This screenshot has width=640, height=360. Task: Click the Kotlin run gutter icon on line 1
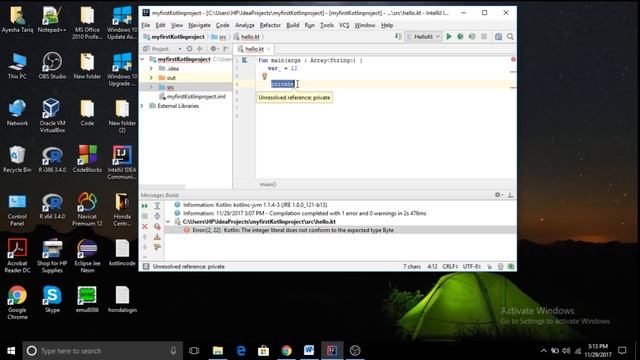pos(244,60)
